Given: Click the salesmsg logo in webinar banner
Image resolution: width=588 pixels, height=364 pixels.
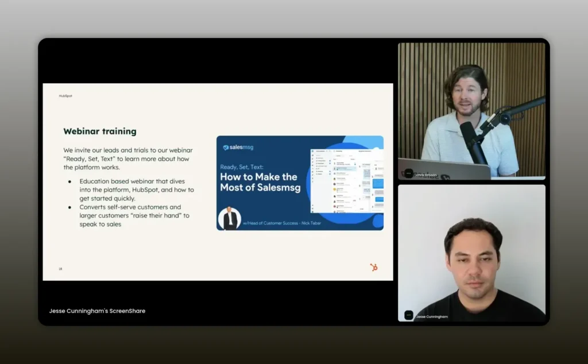Looking at the screenshot, I should (238, 148).
